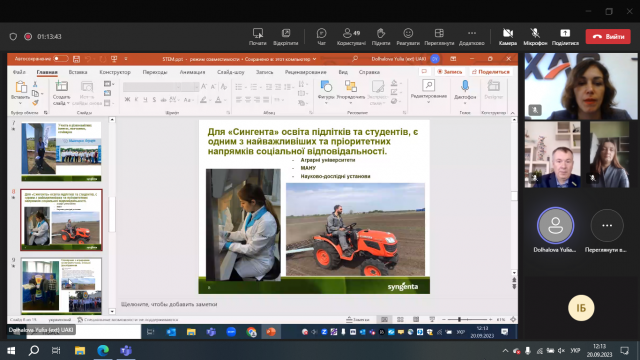640x360 pixels.
Task: Toggle text shadow (S) formatting
Action: click(154, 100)
